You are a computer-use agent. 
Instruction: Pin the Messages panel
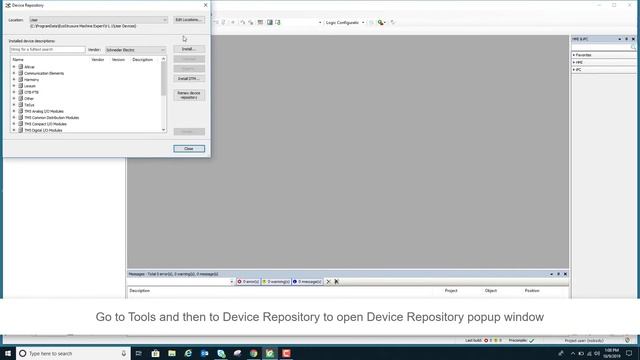(558, 274)
